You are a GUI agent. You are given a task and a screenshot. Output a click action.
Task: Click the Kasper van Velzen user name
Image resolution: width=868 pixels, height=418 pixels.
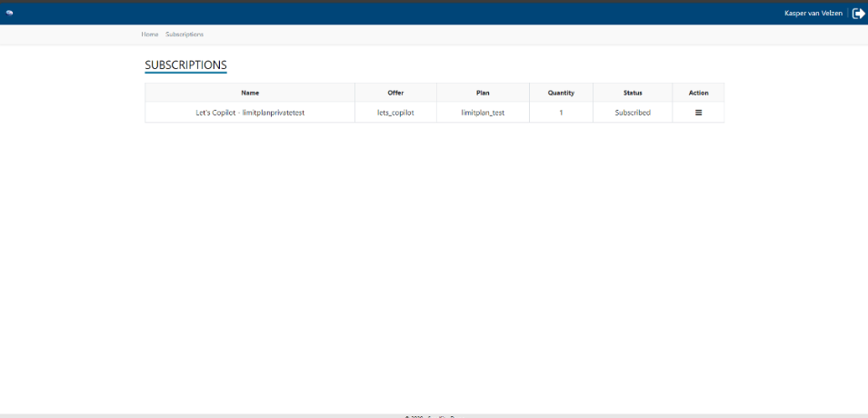click(x=813, y=14)
